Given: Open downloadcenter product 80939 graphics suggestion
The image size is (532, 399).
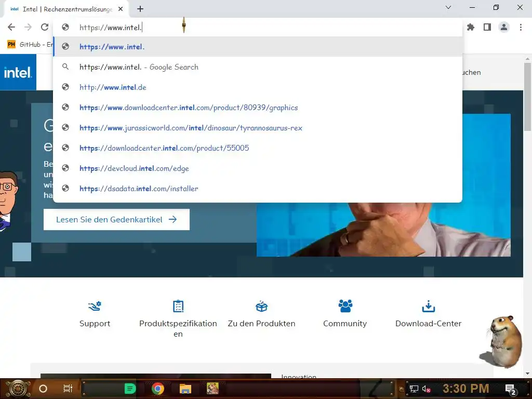Looking at the screenshot, I should (258, 108).
